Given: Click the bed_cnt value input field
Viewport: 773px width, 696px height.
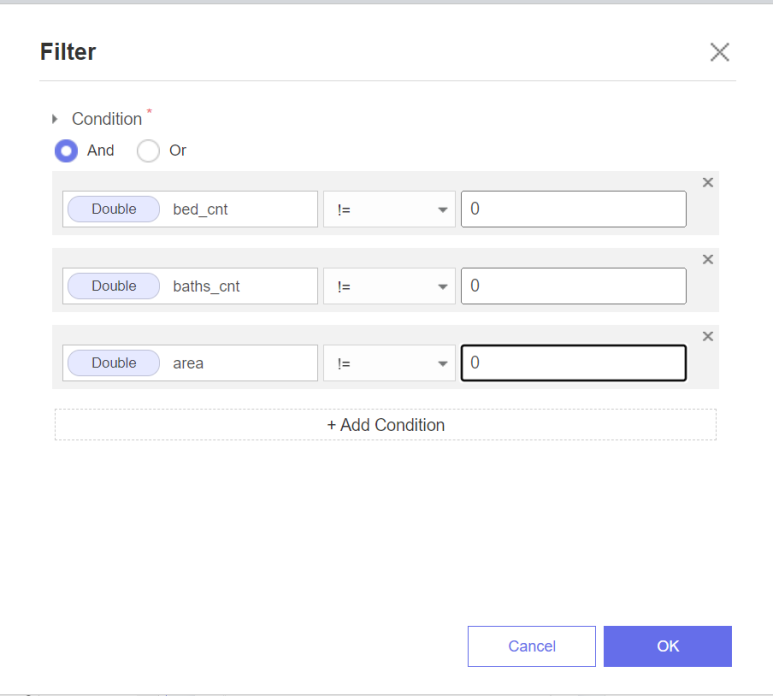Looking at the screenshot, I should 573,209.
